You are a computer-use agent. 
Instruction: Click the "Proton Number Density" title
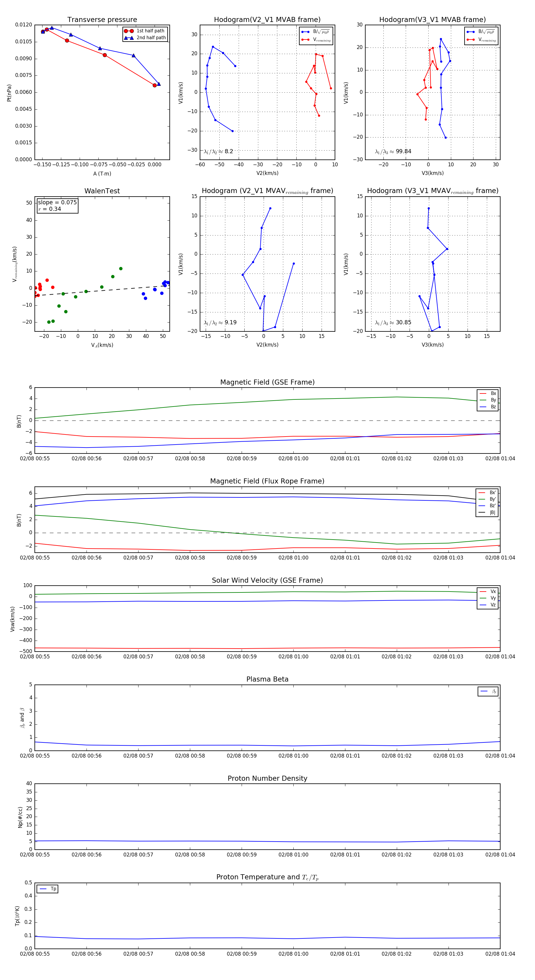click(267, 778)
